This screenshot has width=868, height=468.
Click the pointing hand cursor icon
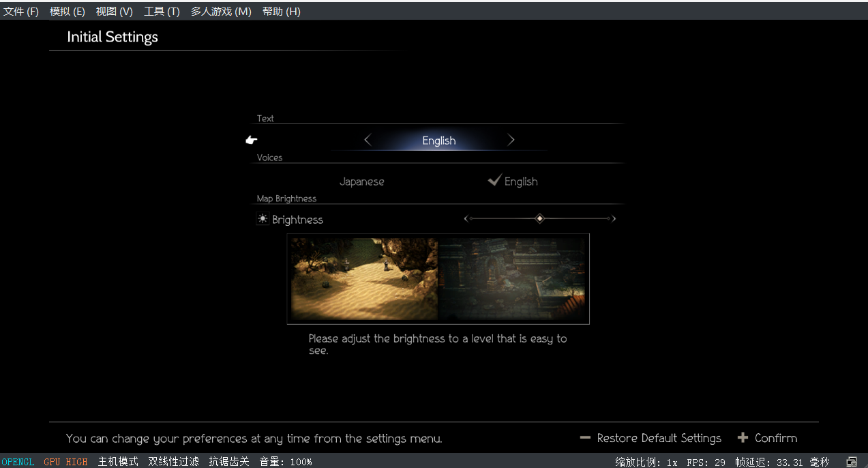pyautogui.click(x=251, y=140)
